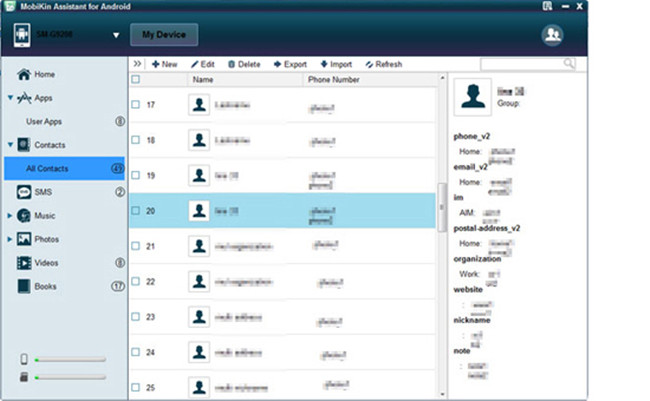Click the scrollbar down arrow

442,394
